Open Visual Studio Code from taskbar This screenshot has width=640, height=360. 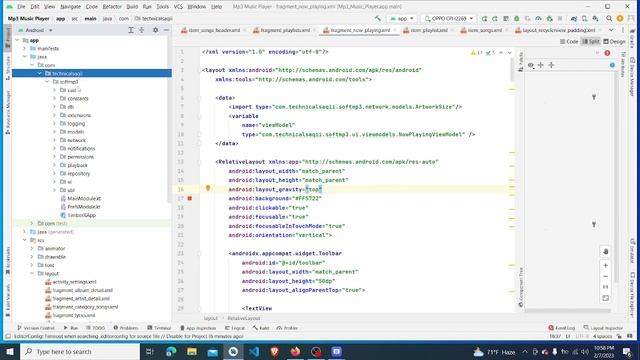click(x=254, y=351)
